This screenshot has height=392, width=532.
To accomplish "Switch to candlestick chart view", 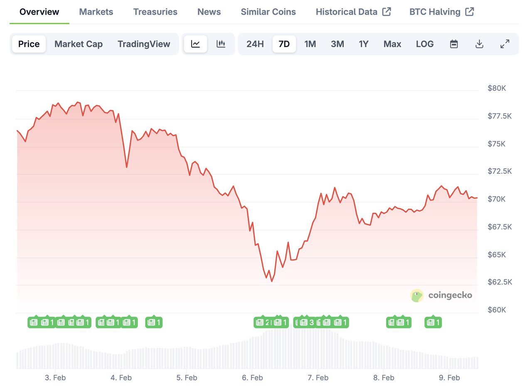I will 221,44.
